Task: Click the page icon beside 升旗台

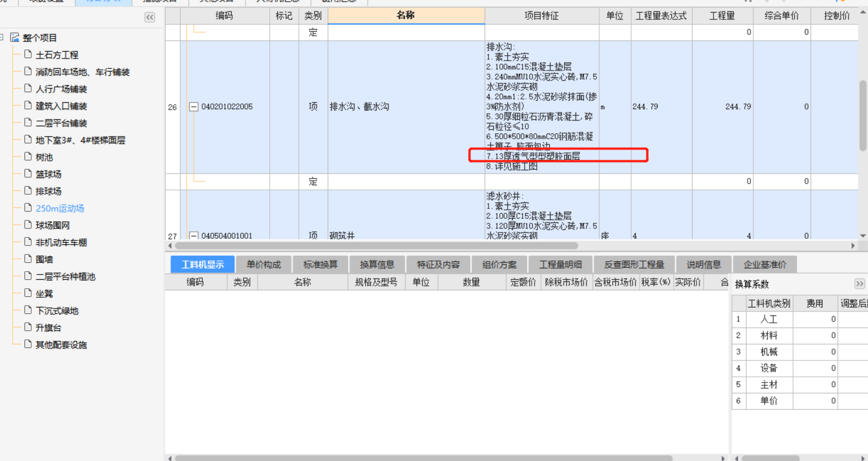Action: 28,327
